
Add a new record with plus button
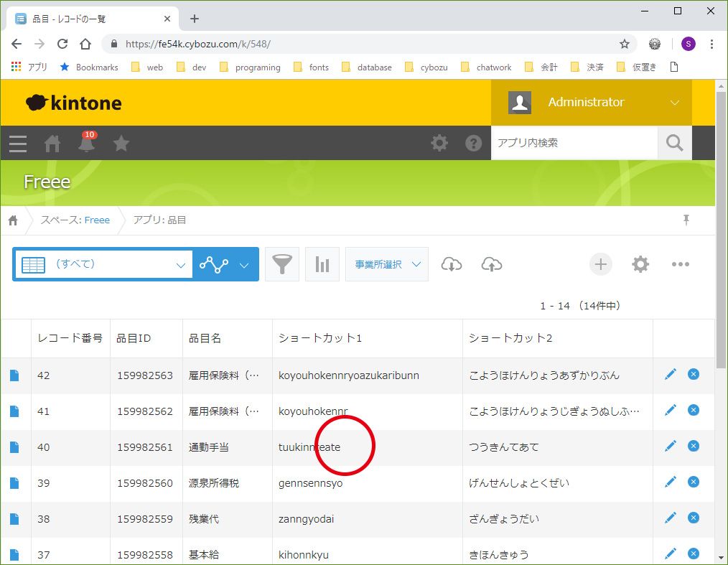pyautogui.click(x=601, y=264)
